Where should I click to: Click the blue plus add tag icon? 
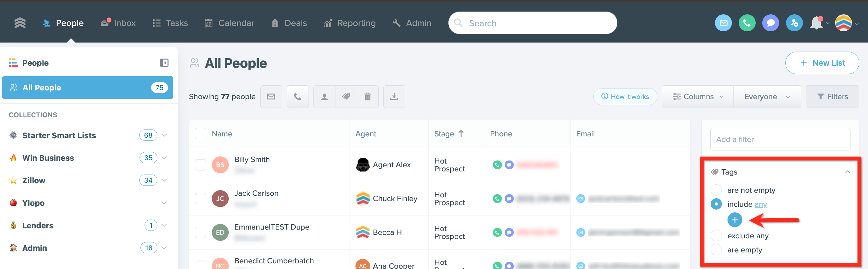[735, 220]
